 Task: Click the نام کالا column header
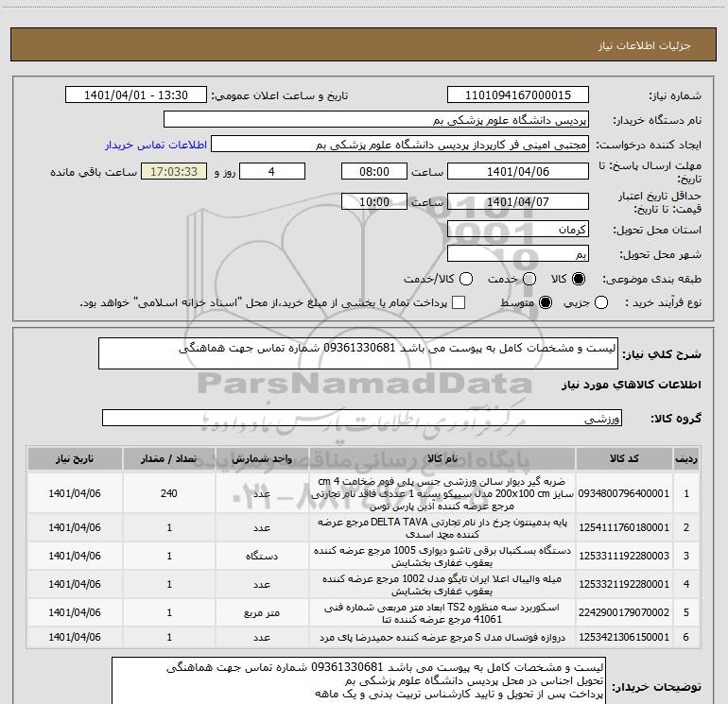442,459
